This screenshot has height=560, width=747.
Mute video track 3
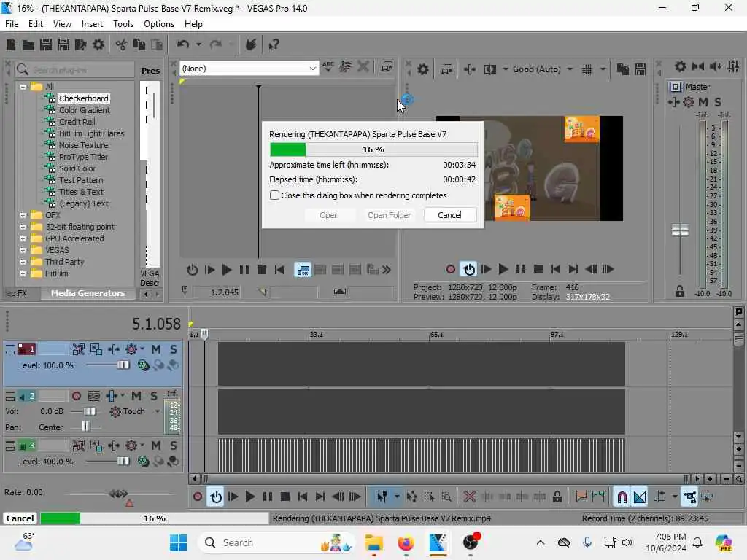coord(156,446)
